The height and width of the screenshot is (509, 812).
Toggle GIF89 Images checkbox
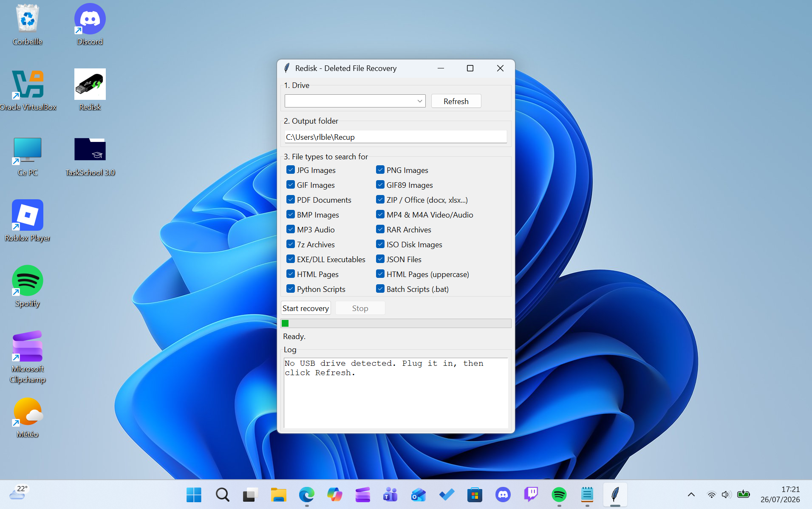click(x=380, y=185)
